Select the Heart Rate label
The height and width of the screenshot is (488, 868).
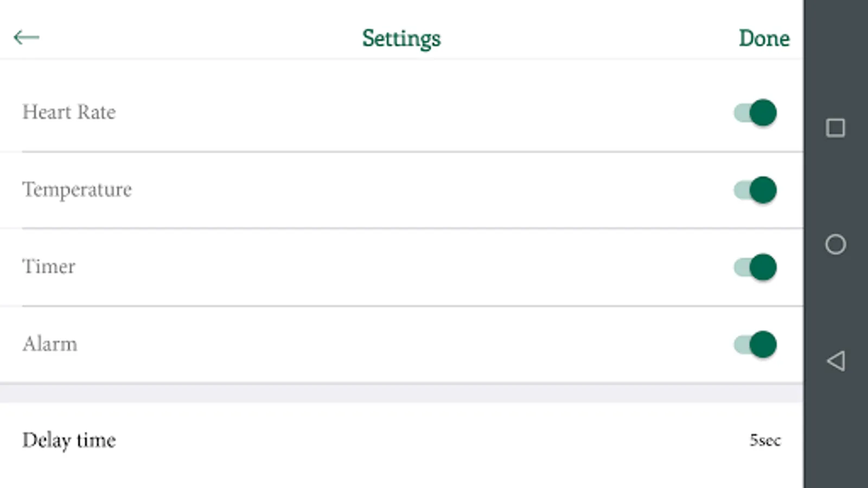[69, 112]
